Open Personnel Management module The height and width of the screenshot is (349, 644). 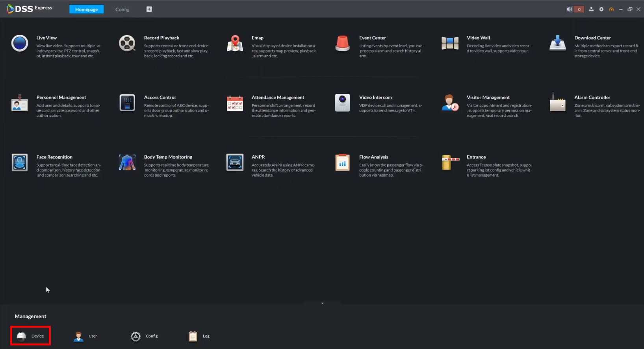click(x=20, y=103)
